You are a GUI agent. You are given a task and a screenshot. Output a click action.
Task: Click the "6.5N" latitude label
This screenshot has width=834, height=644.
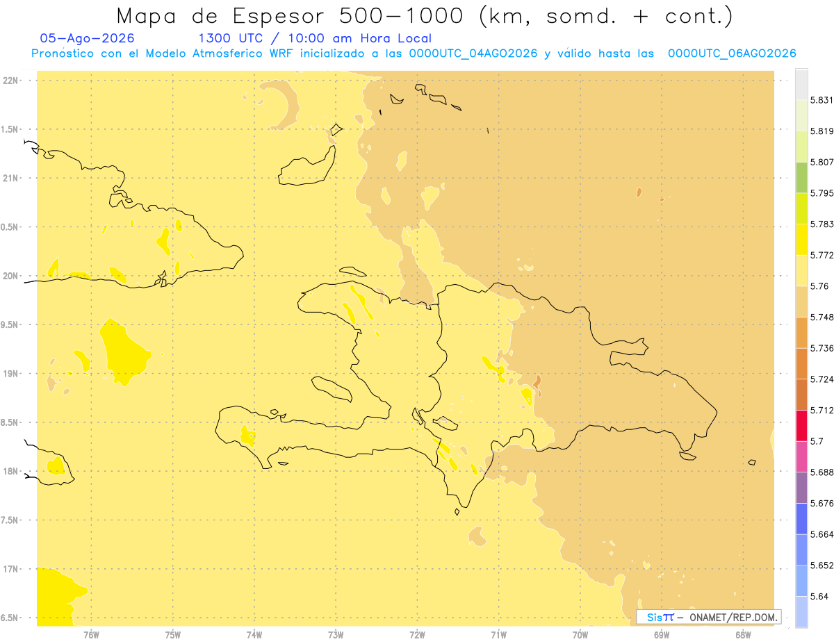point(10,618)
